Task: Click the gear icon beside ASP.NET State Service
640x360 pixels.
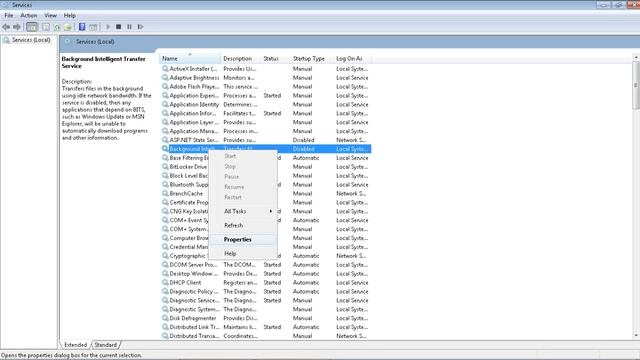Action: pos(165,140)
